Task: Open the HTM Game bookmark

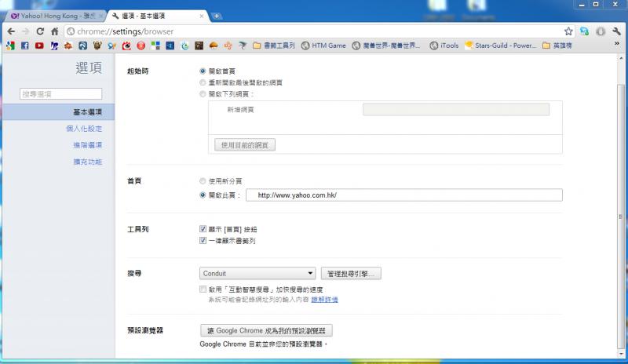Action: [323, 45]
